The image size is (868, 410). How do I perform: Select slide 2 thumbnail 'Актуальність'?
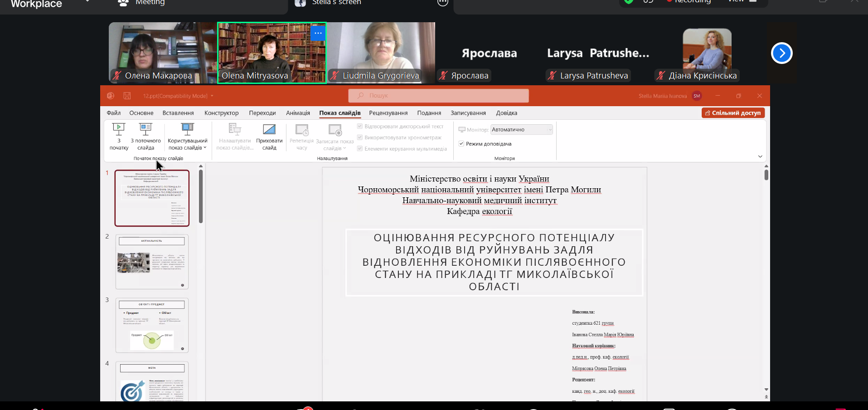(x=152, y=262)
